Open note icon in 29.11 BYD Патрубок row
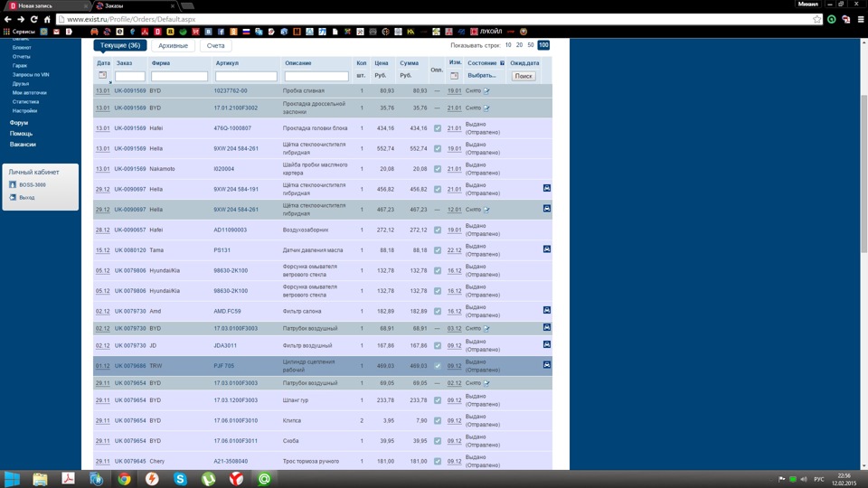This screenshot has height=488, width=868. click(x=486, y=383)
